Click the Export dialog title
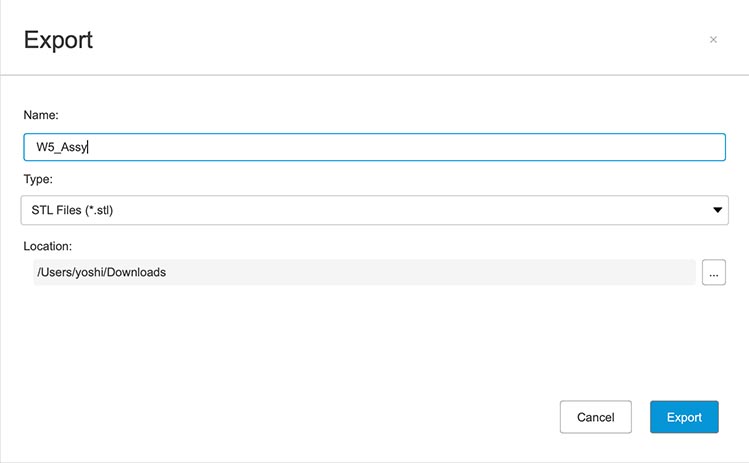 pyautogui.click(x=58, y=40)
